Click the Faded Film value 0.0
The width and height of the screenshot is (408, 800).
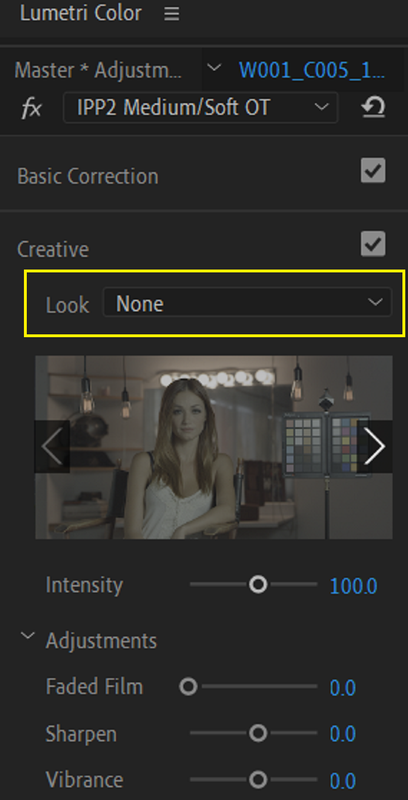(x=343, y=688)
